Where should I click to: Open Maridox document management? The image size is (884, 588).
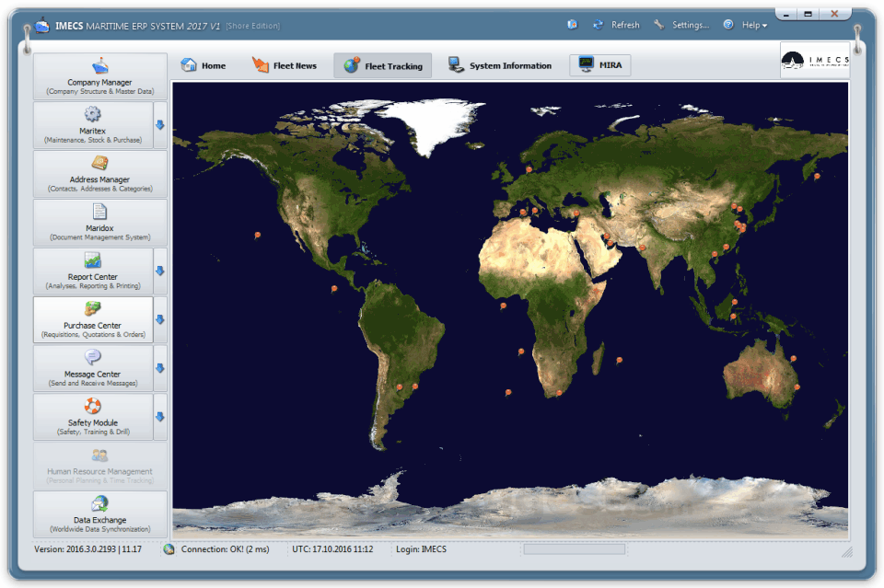(x=99, y=223)
